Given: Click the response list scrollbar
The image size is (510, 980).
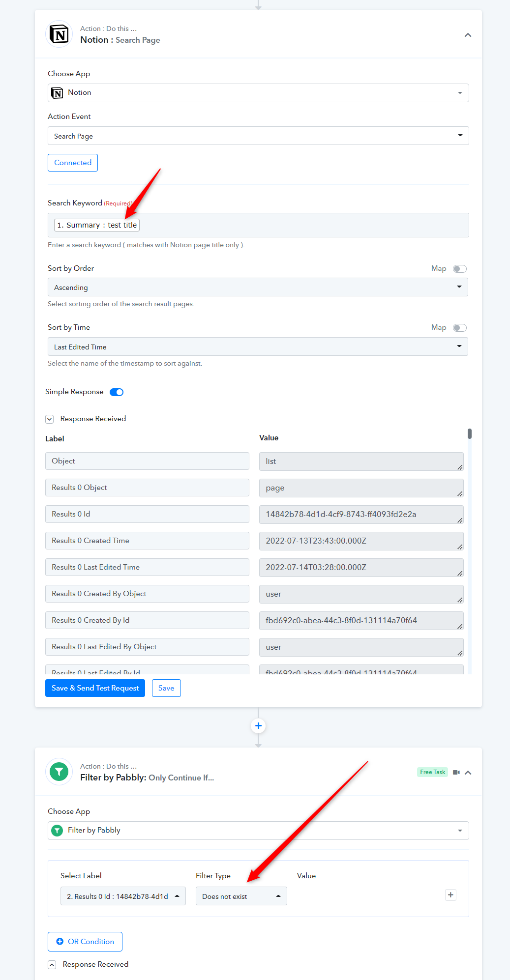Looking at the screenshot, I should [x=470, y=433].
